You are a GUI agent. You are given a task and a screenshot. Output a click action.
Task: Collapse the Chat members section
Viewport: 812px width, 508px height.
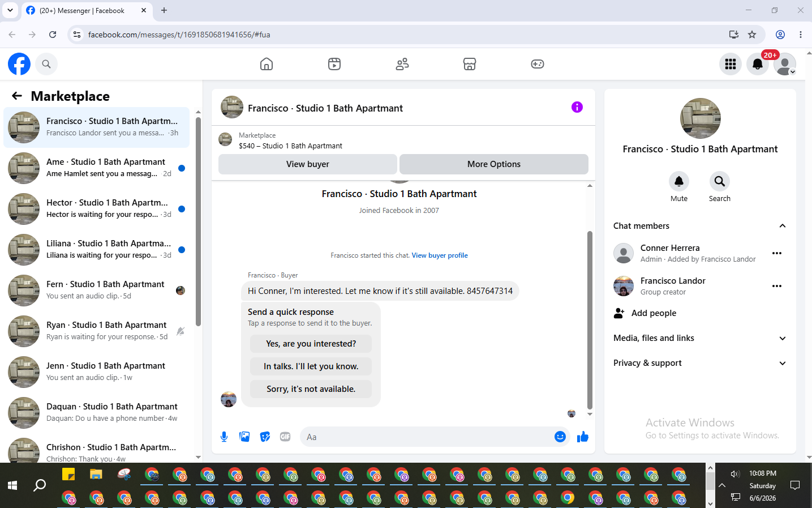pos(783,226)
